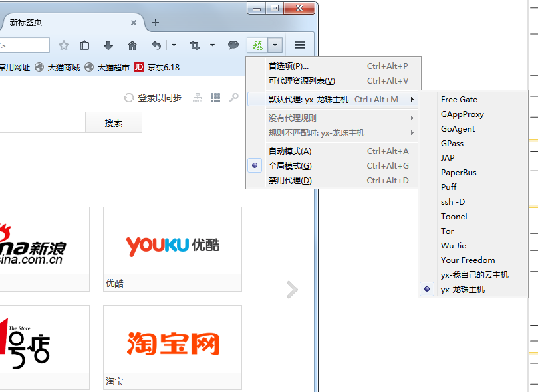Expand the undo history dropdown arrow
The width and height of the screenshot is (538, 392).
[x=174, y=45]
